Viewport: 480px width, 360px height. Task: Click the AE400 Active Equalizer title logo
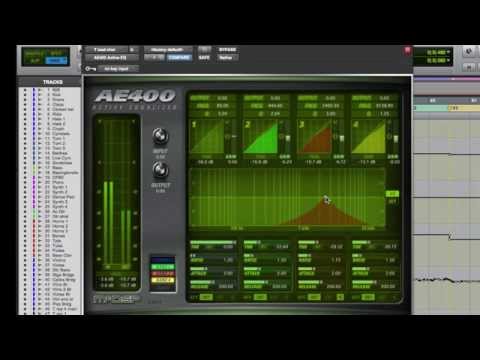[x=135, y=99]
